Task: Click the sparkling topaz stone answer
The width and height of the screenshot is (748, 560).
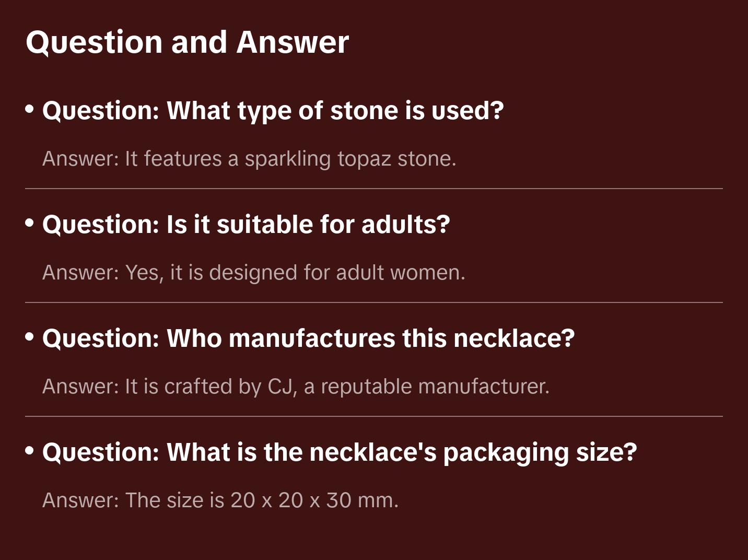Action: pyautogui.click(x=249, y=159)
